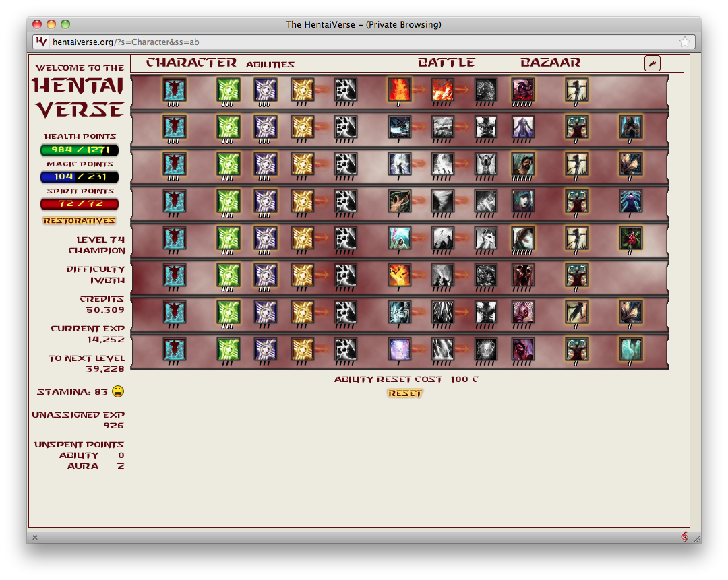This screenshot has height=580, width=728.
Task: Click the "Ability Reset Cost 100 C" text
Action: (406, 379)
